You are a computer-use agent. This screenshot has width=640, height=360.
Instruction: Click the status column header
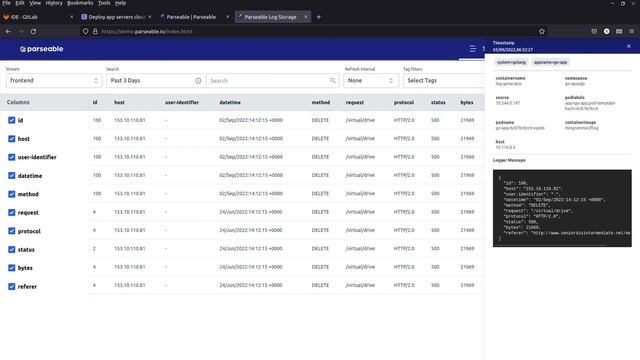coord(438,102)
